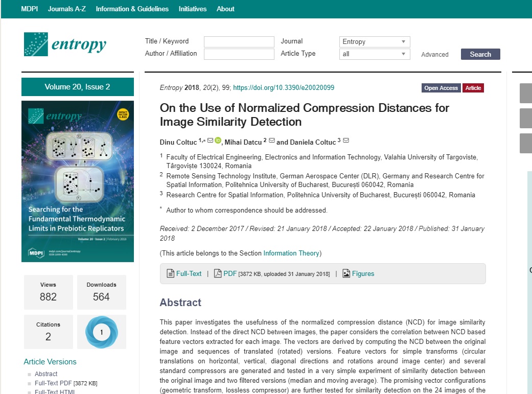Click Mihai Datcu's email envelope icon
The height and width of the screenshot is (394, 532).
[272, 141]
